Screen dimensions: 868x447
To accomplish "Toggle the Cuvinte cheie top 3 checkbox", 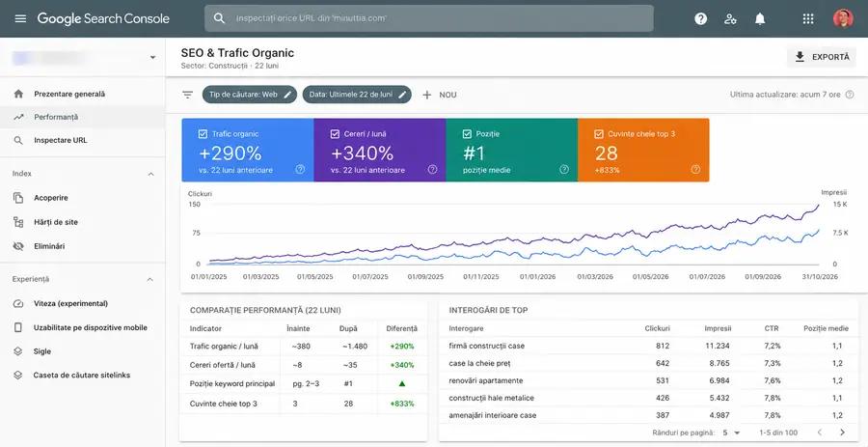I will (598, 134).
